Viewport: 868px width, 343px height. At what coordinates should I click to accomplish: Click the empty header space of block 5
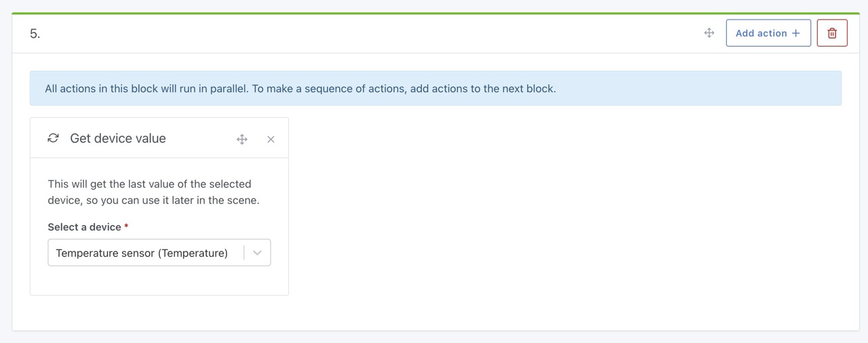click(366, 33)
